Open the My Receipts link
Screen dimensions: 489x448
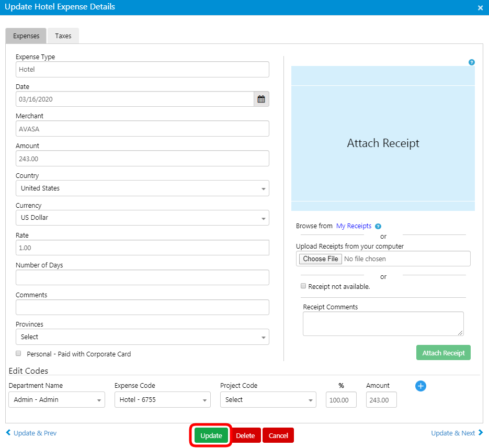[x=354, y=226]
